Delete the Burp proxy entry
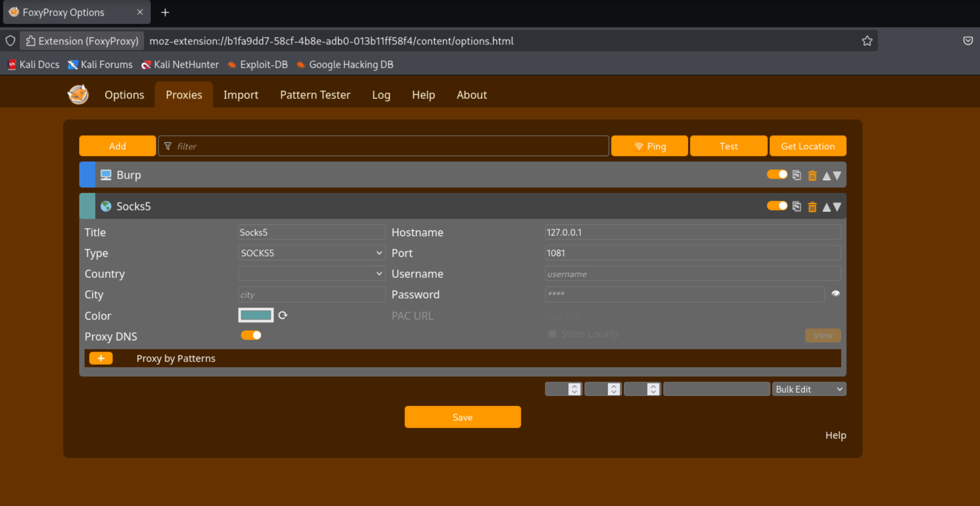The image size is (980, 506). 812,176
